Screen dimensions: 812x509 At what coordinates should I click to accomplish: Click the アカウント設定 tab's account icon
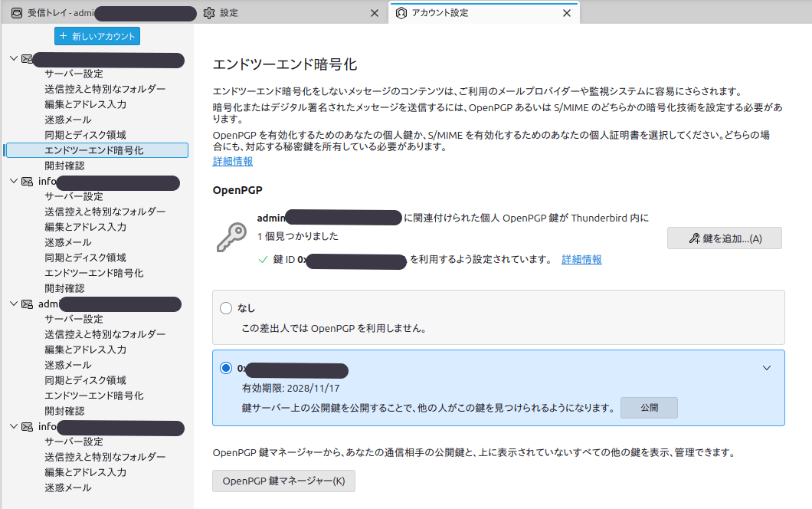pos(401,13)
